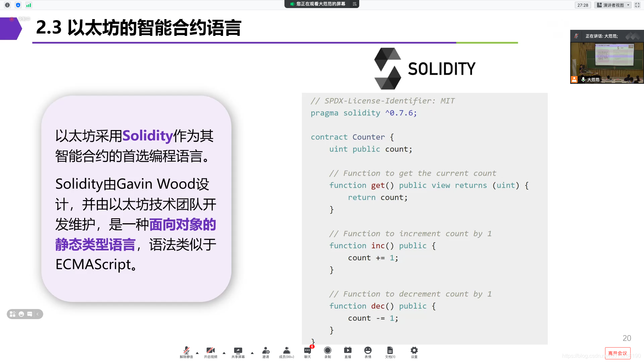Viewport: 644px width, 362px height.
Task: Click the network signal icon
Action: pos(28,5)
